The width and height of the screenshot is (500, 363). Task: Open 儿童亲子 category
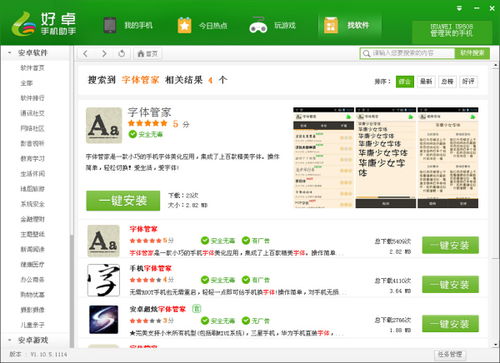(32, 325)
